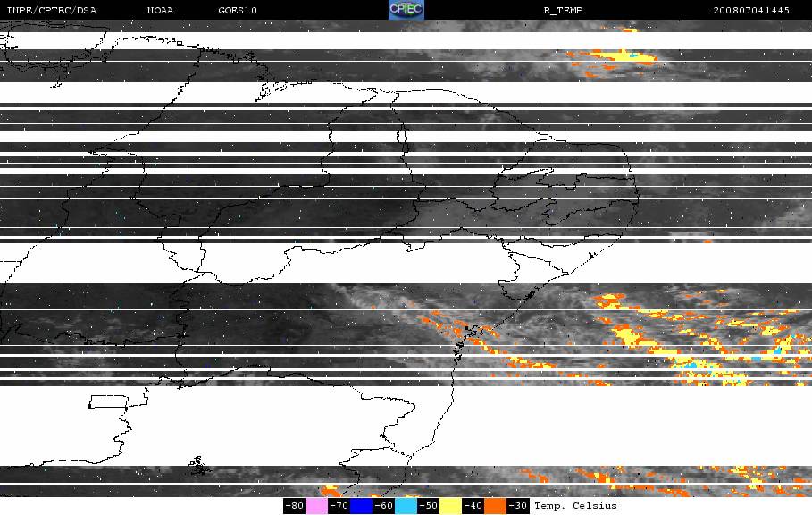Click the GOES10 satellite label

pyautogui.click(x=238, y=11)
